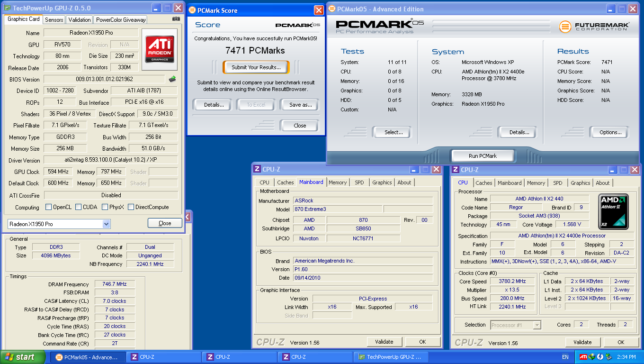Screen dimensions: 644x364
Task: Click the Internet Download Manager tray icon
Action: click(x=591, y=357)
